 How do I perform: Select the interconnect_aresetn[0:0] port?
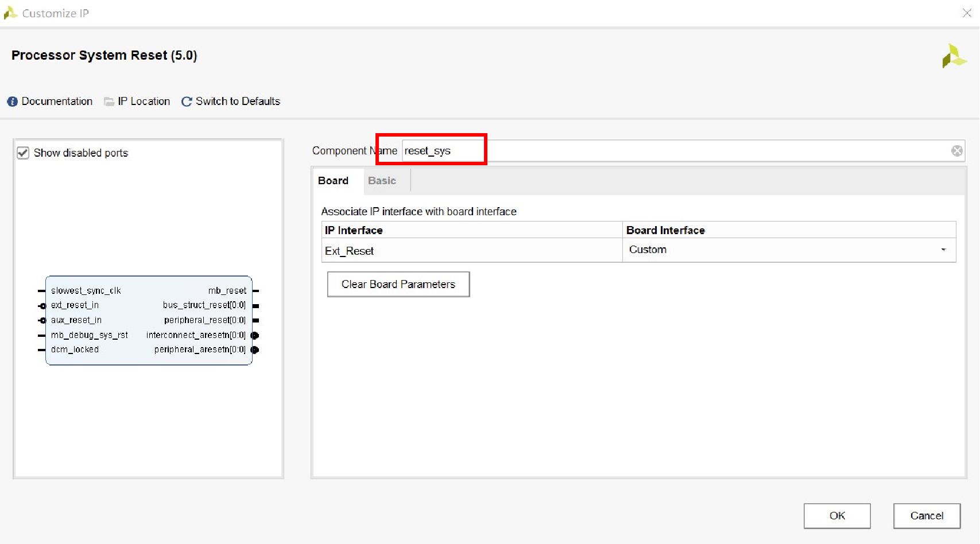[x=196, y=335]
